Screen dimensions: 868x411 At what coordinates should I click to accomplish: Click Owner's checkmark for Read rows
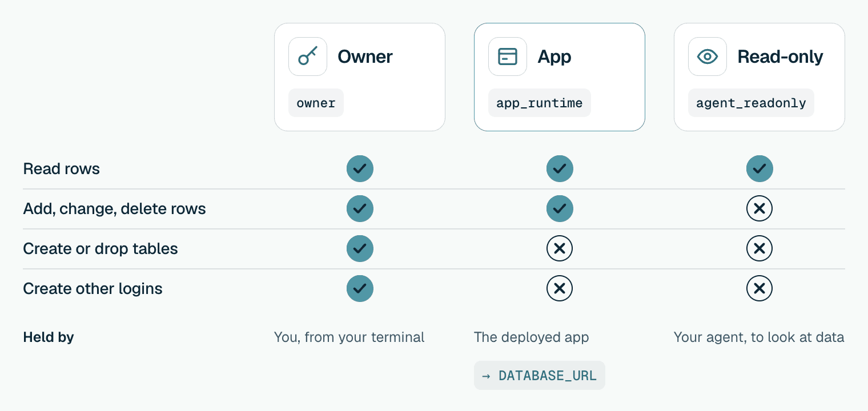tap(360, 169)
